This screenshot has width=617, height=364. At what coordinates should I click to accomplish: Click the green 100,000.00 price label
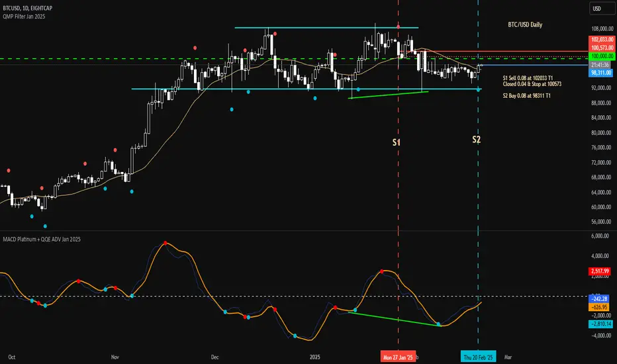[x=602, y=56]
